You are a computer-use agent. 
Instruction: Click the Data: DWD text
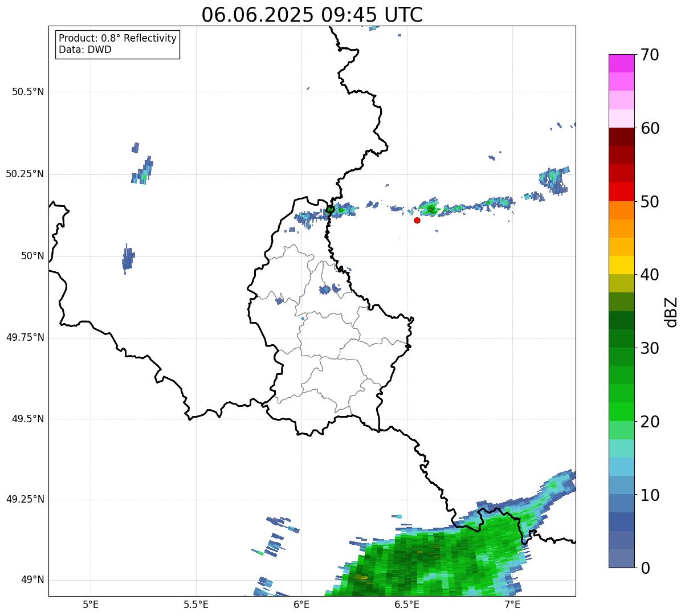click(85, 50)
